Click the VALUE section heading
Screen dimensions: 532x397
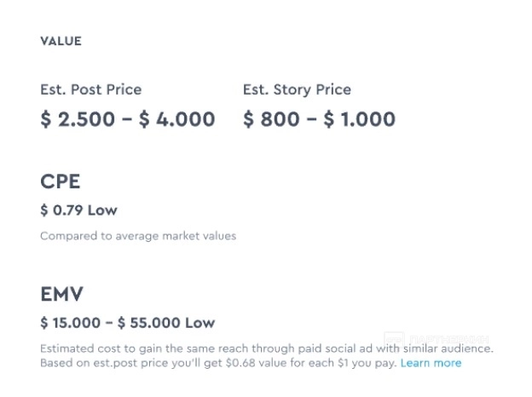[x=61, y=41]
